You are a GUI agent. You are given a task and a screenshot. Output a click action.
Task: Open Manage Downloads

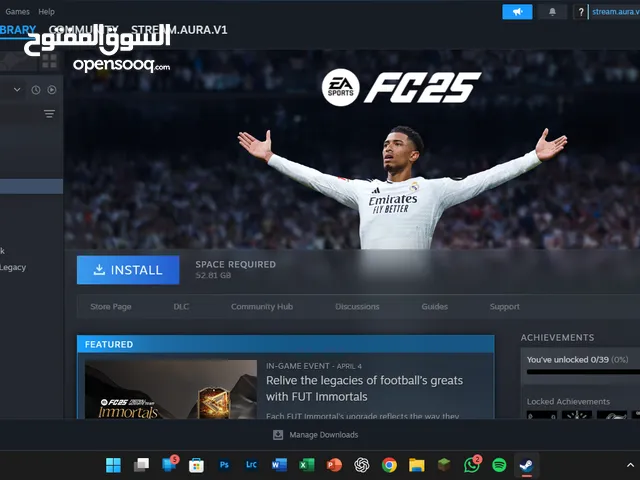pos(324,435)
